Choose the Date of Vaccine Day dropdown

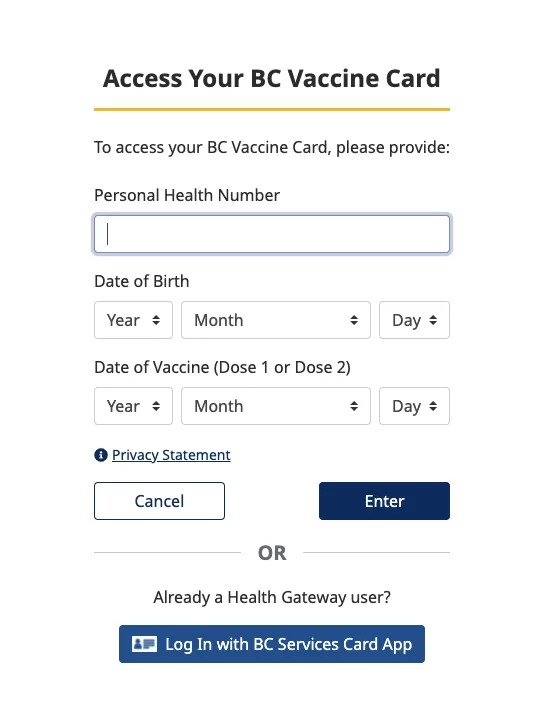[415, 406]
